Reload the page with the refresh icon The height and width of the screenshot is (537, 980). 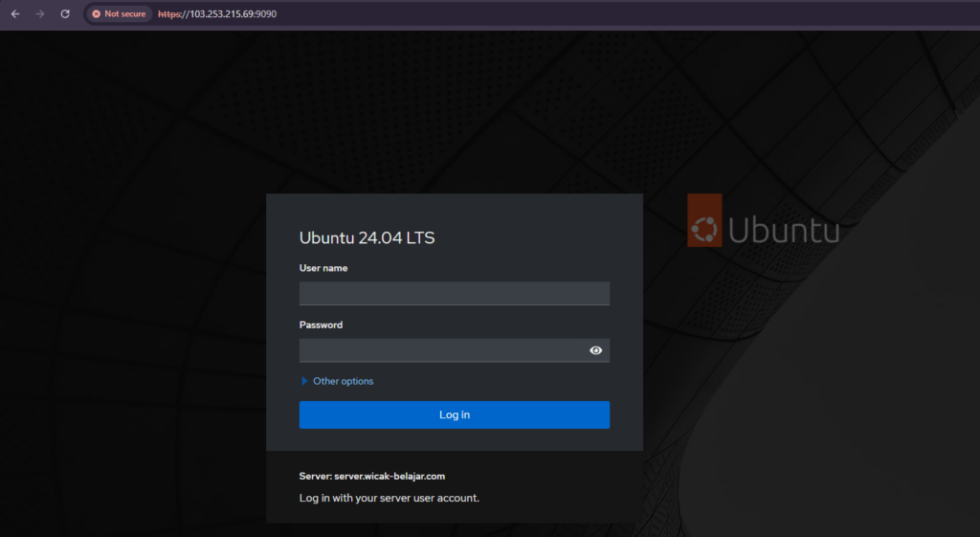(x=65, y=13)
